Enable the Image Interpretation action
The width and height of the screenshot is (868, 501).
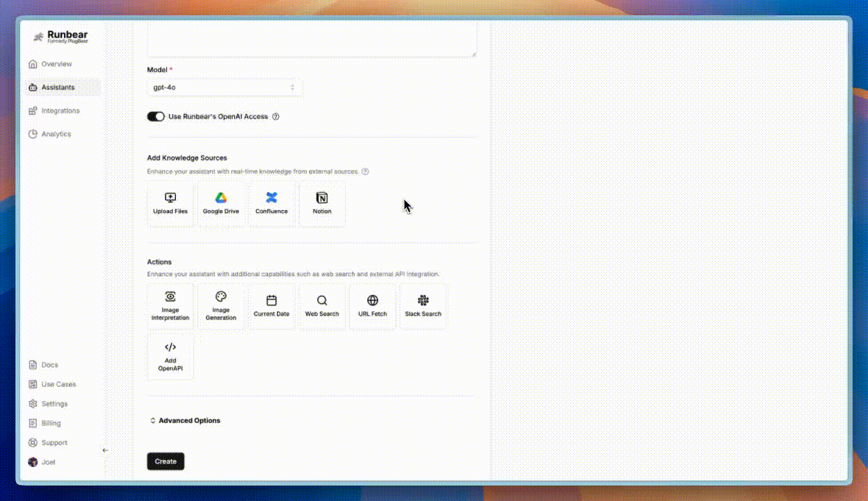coord(170,306)
